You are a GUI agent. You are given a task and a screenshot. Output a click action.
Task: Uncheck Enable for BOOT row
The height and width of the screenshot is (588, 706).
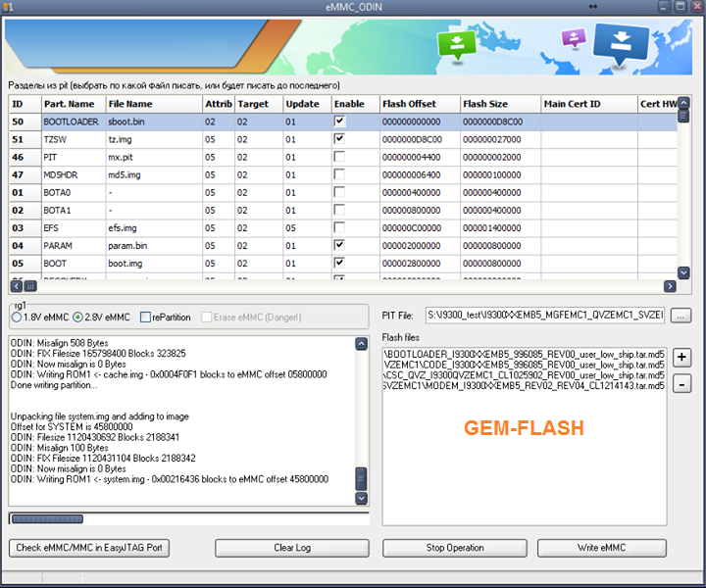click(x=339, y=263)
